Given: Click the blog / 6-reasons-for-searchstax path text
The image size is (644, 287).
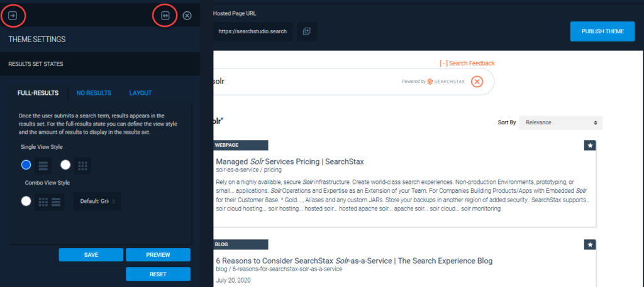Looking at the screenshot, I should (279, 269).
